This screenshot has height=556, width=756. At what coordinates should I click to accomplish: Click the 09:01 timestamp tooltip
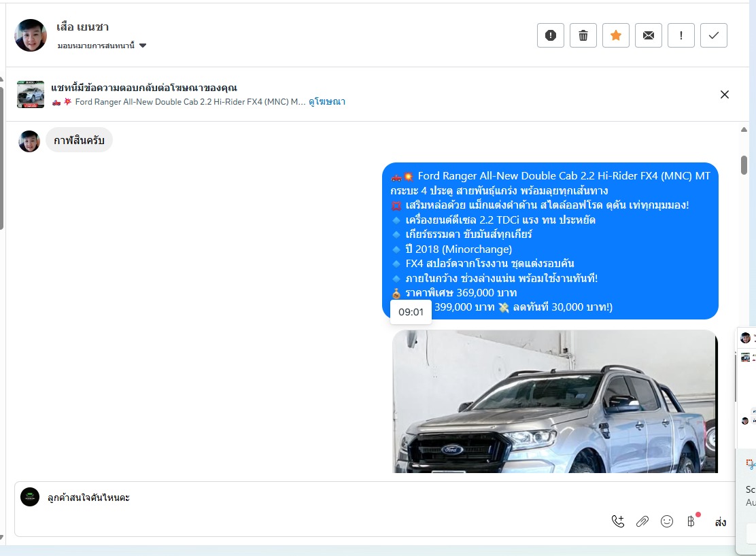(x=411, y=312)
